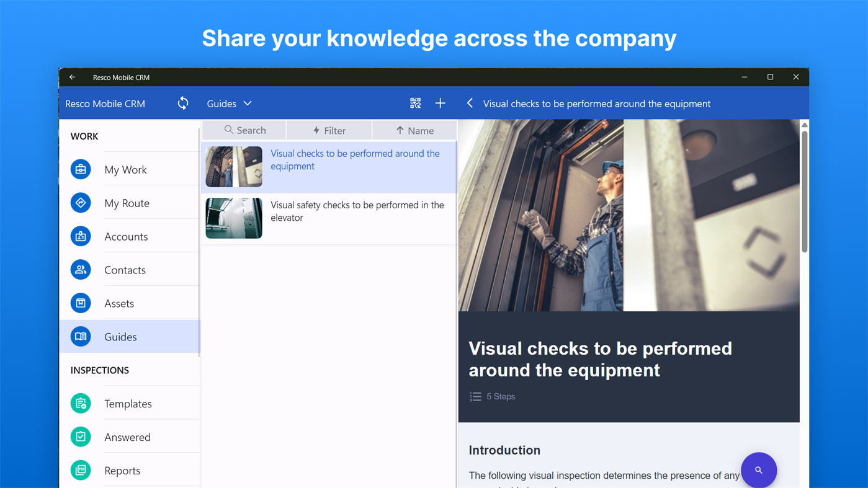
Task: Open the search field in the guides list
Action: click(244, 130)
